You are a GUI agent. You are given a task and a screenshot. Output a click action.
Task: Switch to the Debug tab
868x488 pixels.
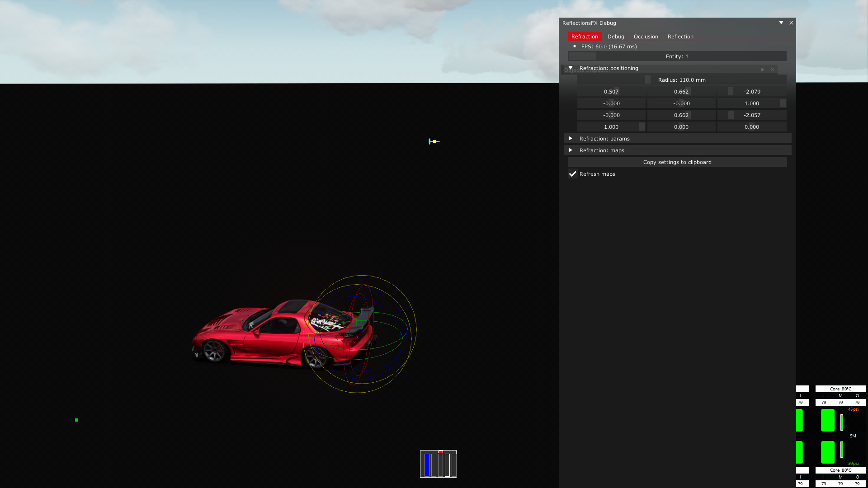point(616,37)
